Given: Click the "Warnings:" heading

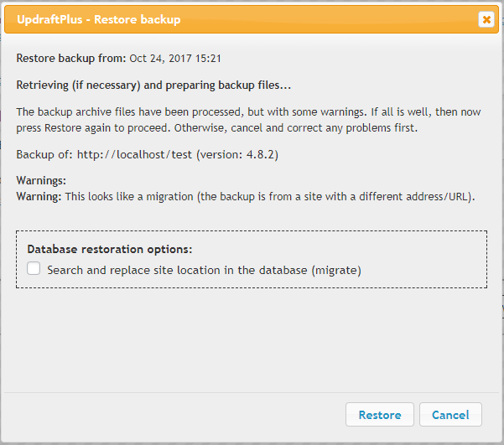Looking at the screenshot, I should [x=41, y=181].
